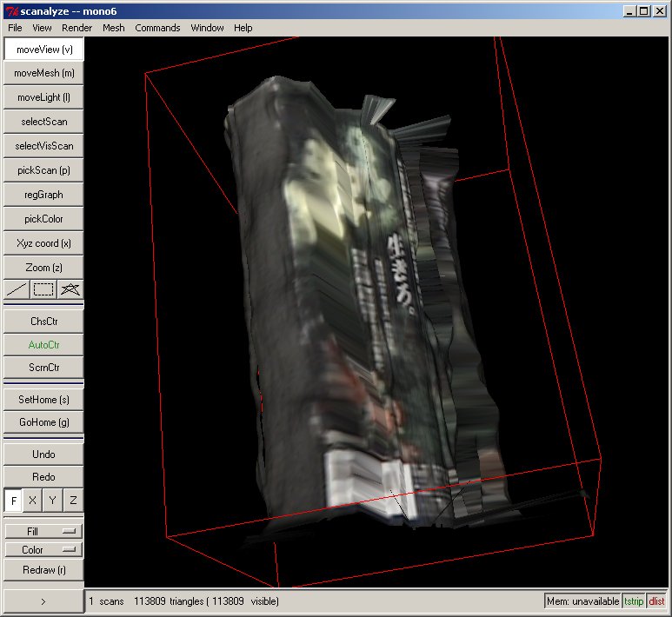Open the Mesh menu
The height and width of the screenshot is (617, 672).
pos(113,28)
